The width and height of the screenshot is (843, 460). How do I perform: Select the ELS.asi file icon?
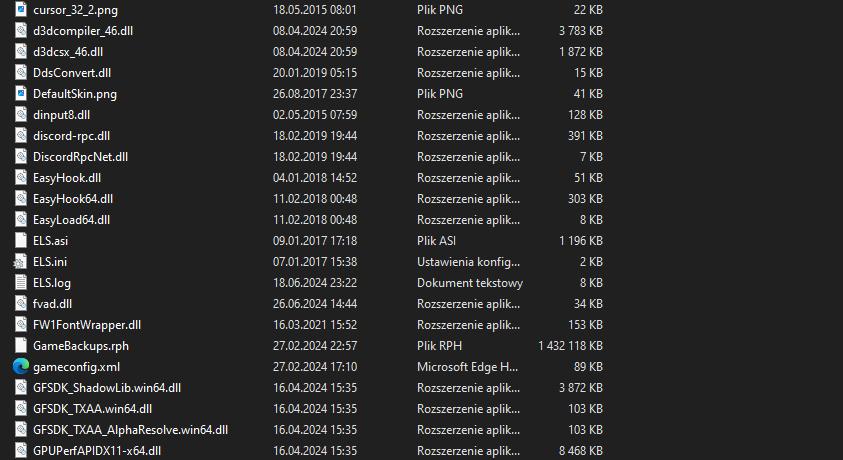coord(20,240)
